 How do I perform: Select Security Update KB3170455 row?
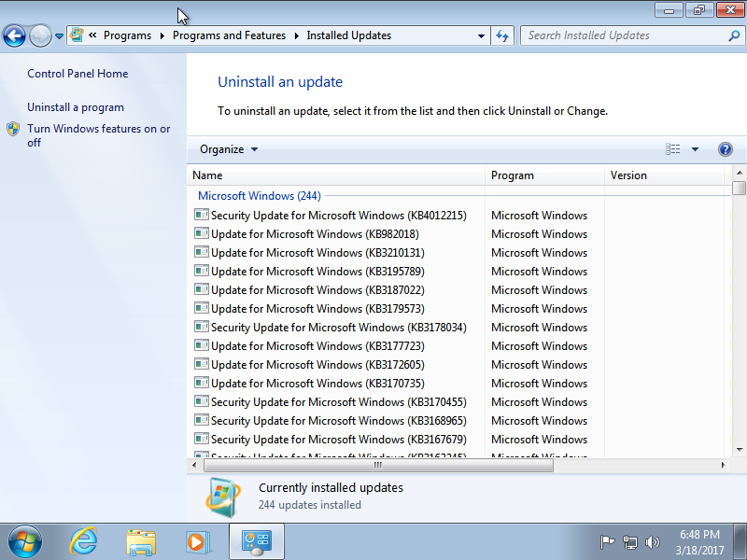pyautogui.click(x=458, y=402)
